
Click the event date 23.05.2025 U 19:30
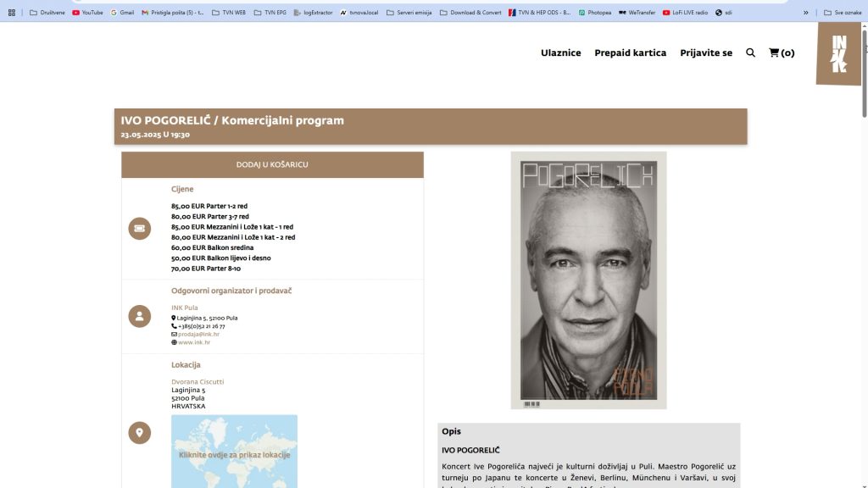tap(155, 135)
